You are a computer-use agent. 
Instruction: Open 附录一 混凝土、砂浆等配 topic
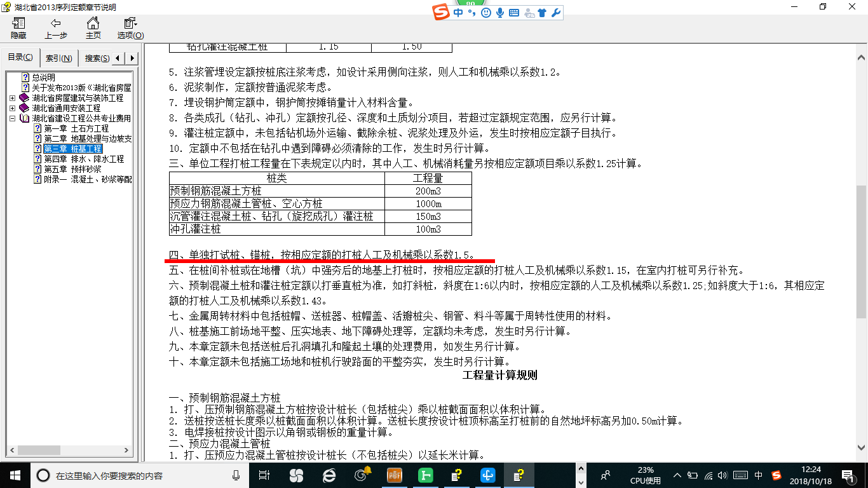tap(87, 179)
